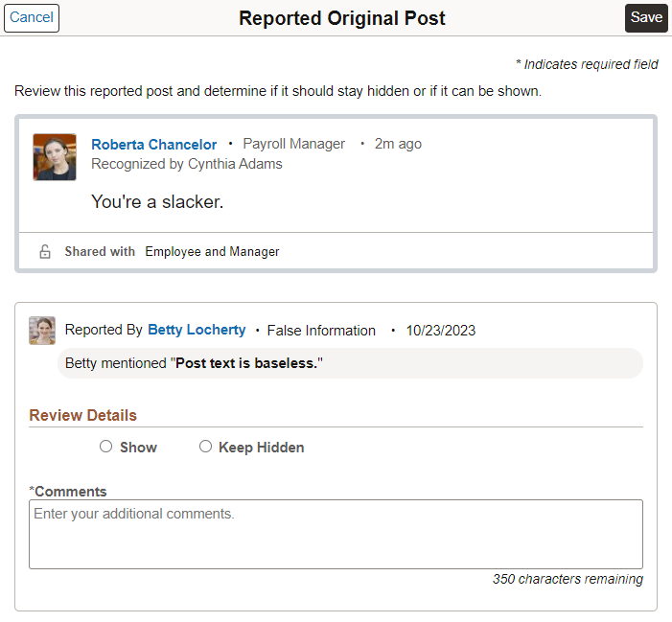Click the "Payroll Manager" job title
672x622 pixels.
(x=294, y=144)
